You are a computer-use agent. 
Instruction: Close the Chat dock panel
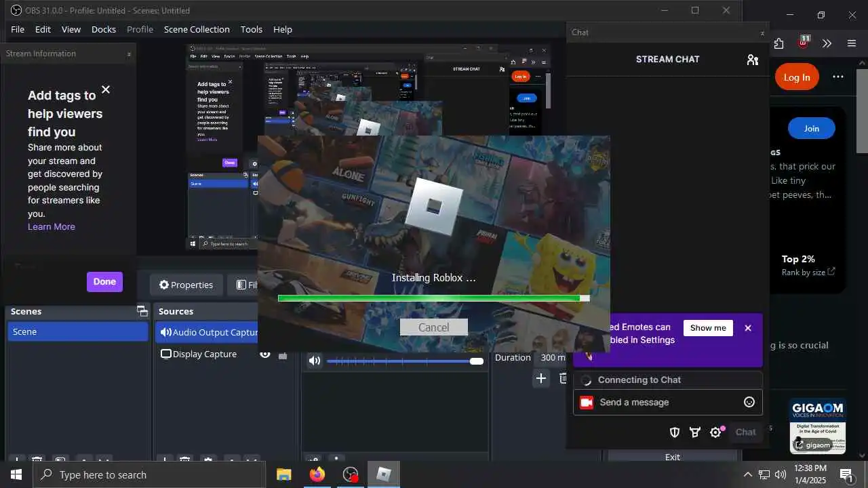(x=762, y=33)
